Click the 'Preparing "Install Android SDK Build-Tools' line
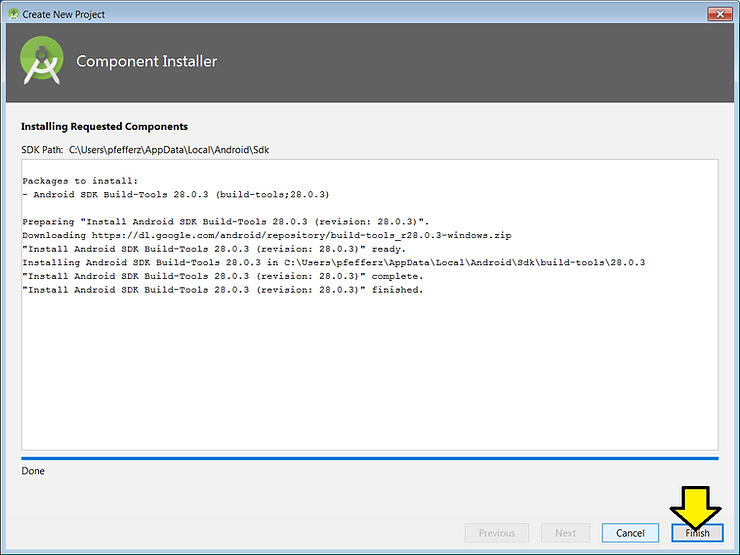 tap(226, 221)
